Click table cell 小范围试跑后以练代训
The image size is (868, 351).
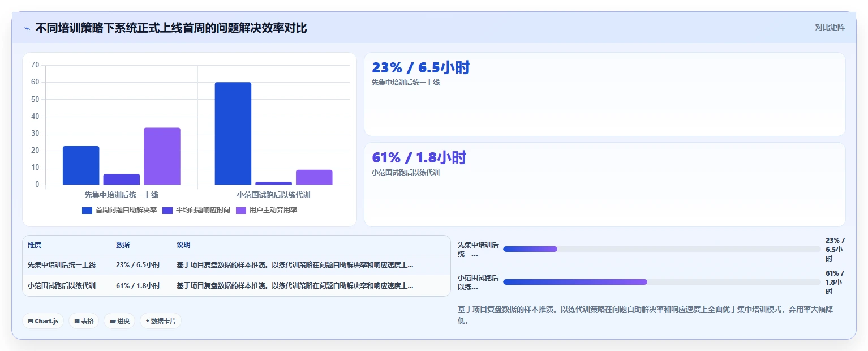[62, 285]
